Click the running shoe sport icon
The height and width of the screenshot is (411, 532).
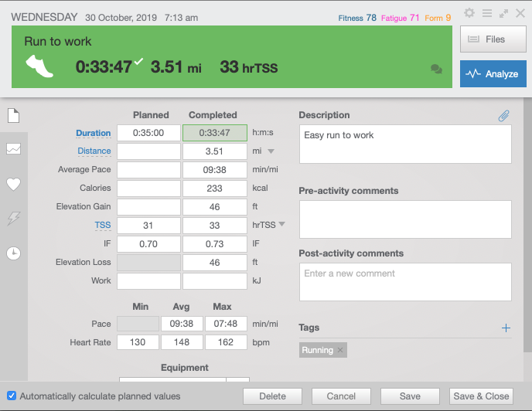pyautogui.click(x=39, y=66)
